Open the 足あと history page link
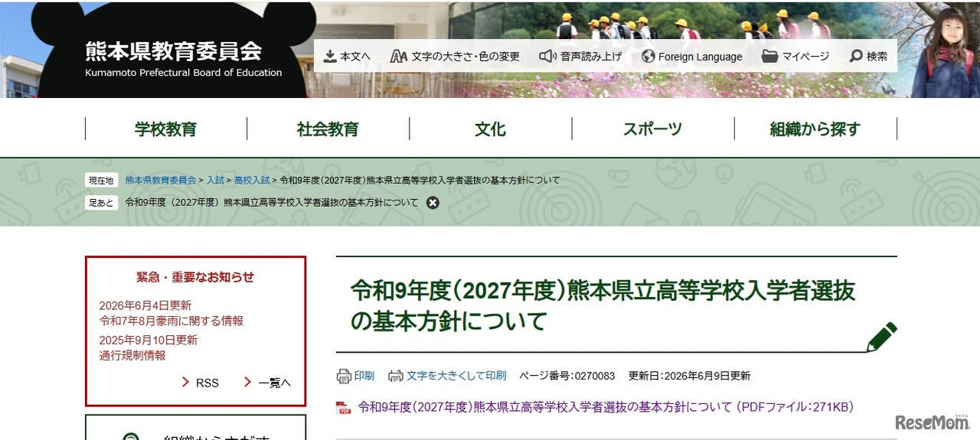 272,203
